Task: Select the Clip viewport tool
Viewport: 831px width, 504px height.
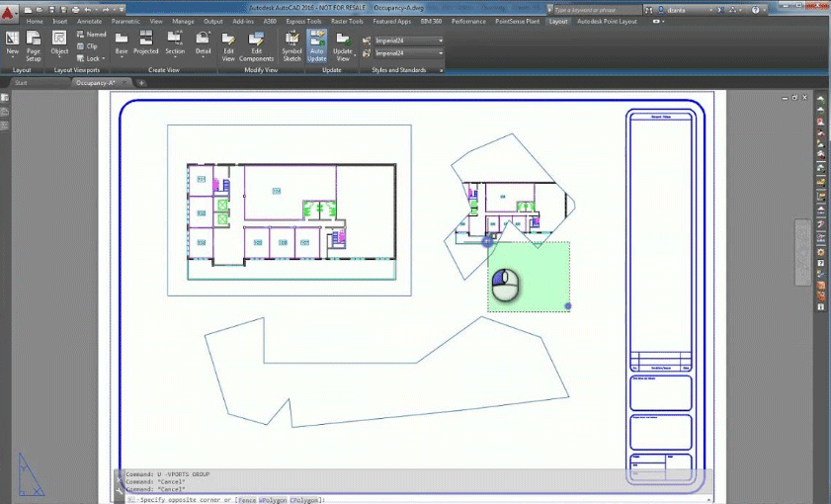Action: click(87, 46)
